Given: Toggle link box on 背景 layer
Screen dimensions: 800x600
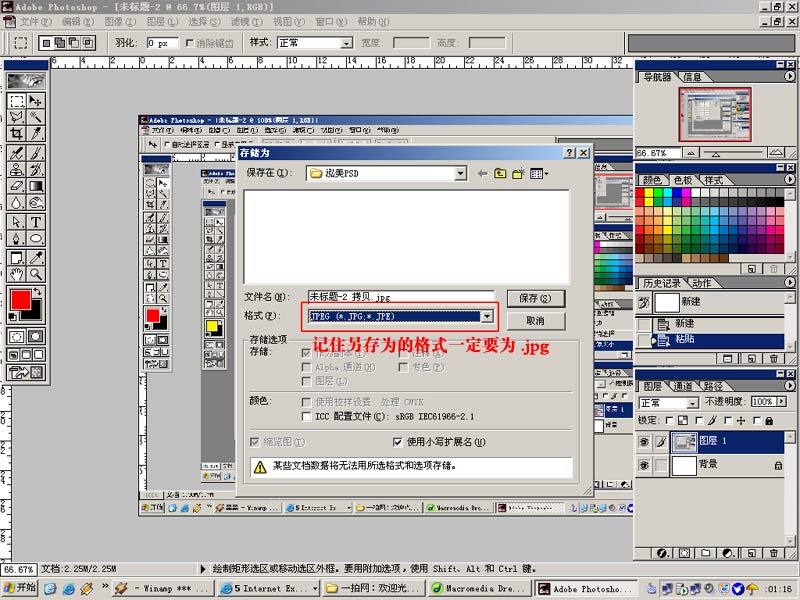Looking at the screenshot, I should (661, 465).
